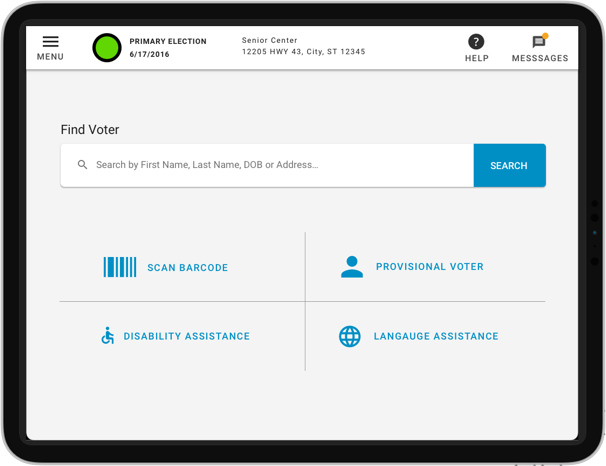Screen dimensions: 606x466
Task: Click the language globe icon
Action: click(x=349, y=336)
